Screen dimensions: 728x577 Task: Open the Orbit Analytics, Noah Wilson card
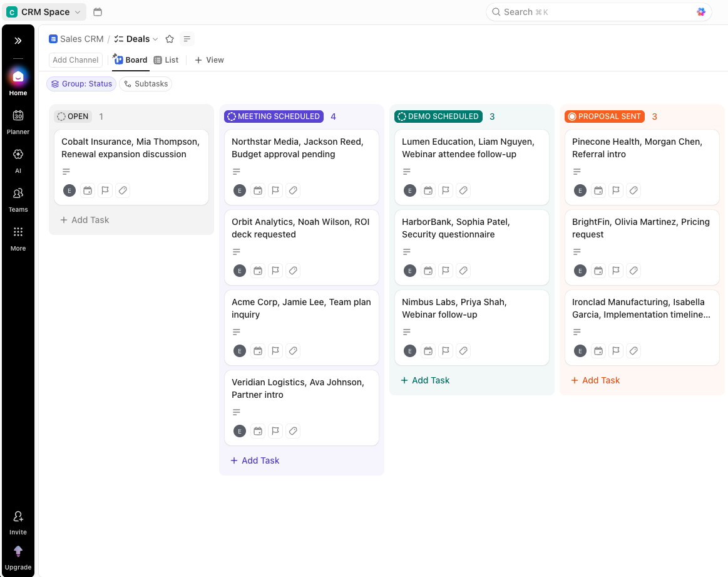coord(302,247)
